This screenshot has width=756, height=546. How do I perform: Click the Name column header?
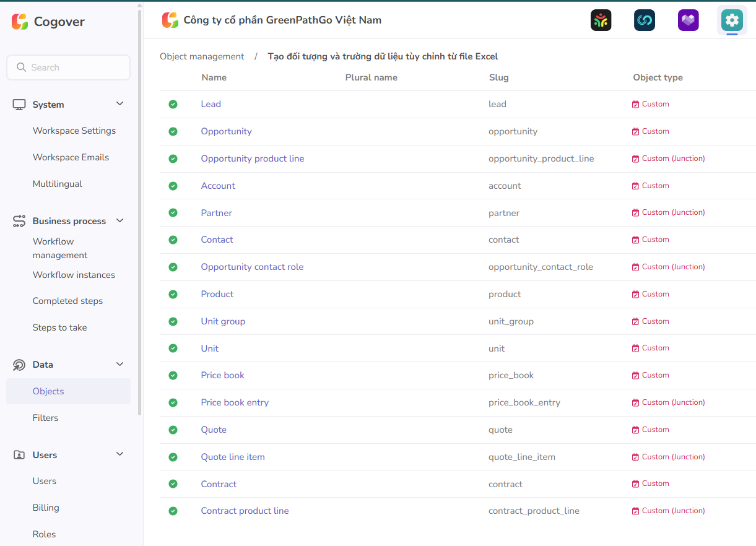(214, 77)
